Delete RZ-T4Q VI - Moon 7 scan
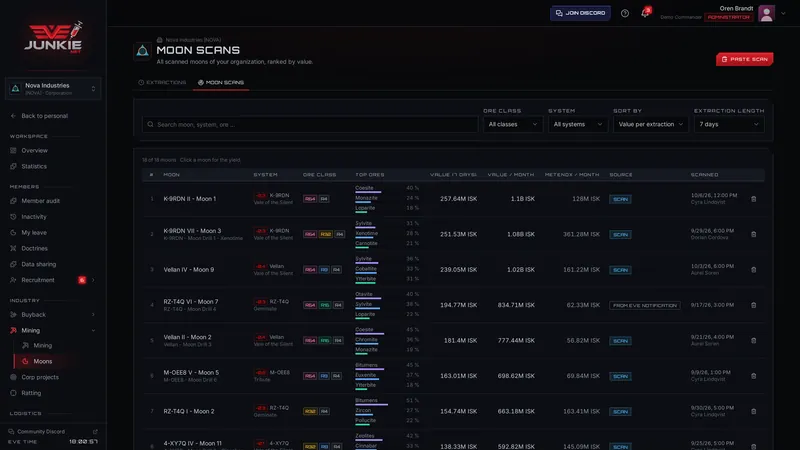 754,305
